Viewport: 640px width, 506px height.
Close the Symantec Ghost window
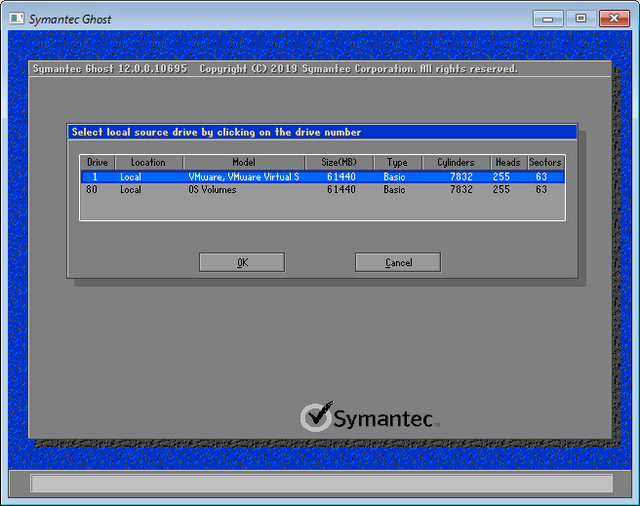pyautogui.click(x=614, y=19)
